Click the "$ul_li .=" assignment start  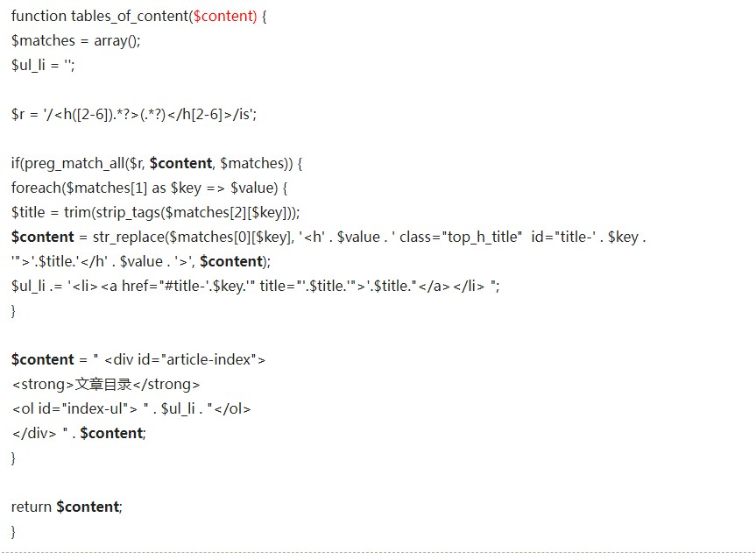pyautogui.click(x=37, y=286)
